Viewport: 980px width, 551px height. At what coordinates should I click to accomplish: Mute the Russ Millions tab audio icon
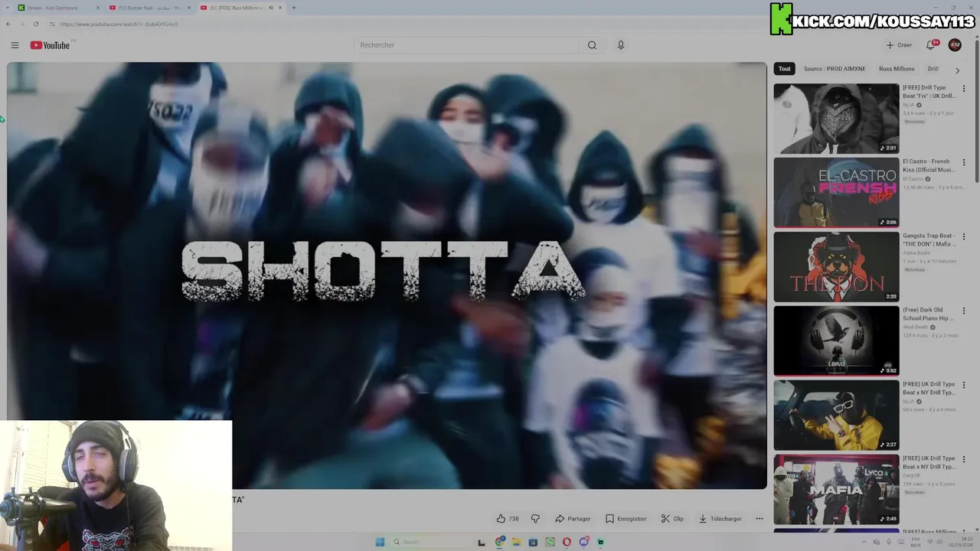tap(271, 8)
